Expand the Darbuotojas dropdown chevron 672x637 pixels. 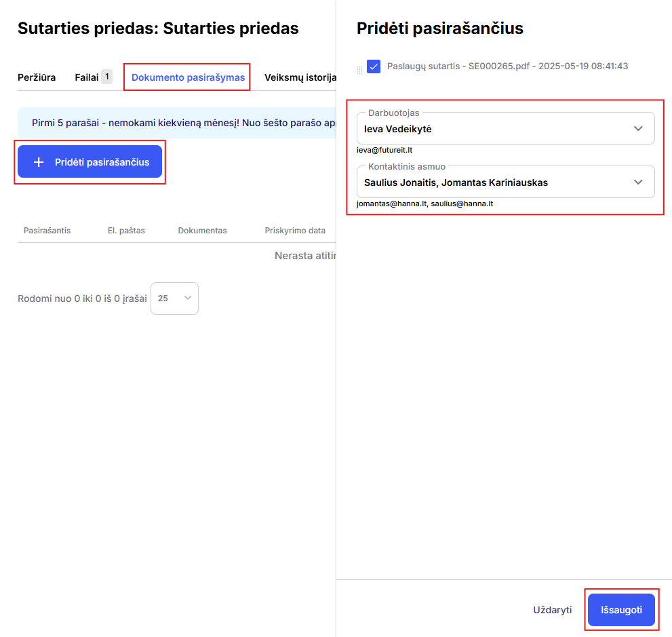(x=638, y=129)
